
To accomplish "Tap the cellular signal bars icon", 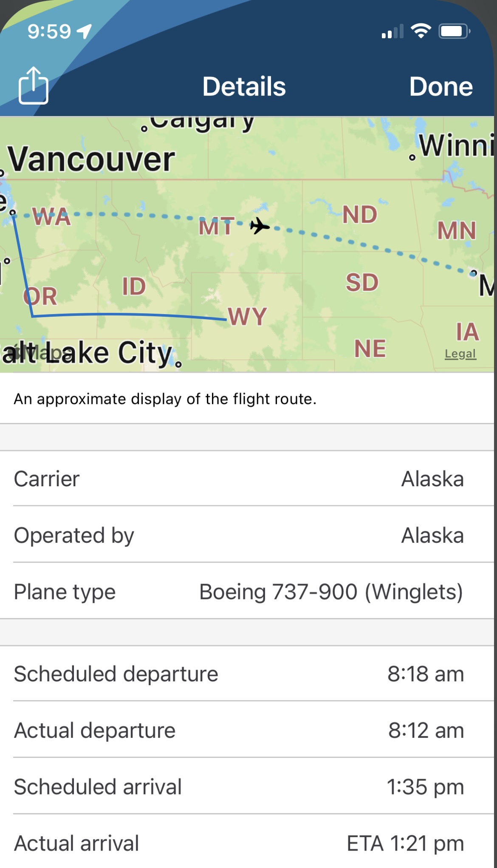I will 392,31.
